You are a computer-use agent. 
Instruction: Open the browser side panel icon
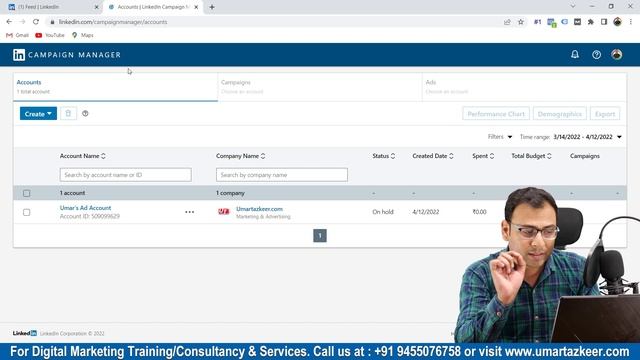(604, 22)
